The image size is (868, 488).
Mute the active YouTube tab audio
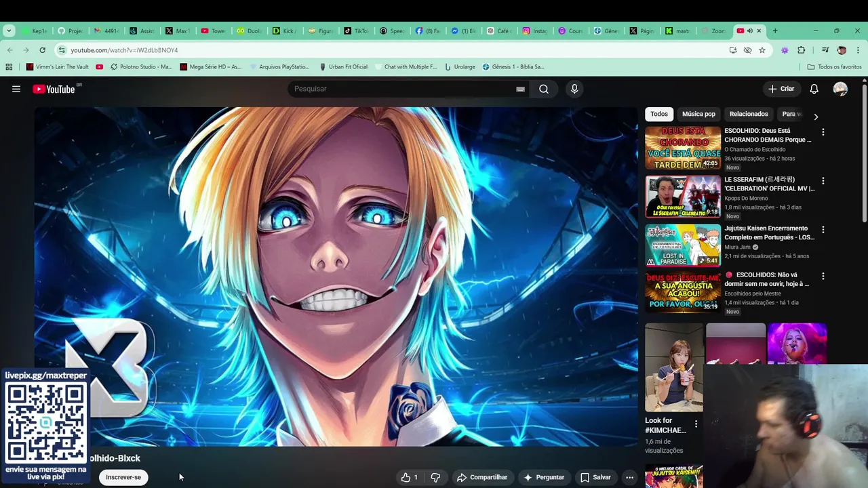[749, 30]
